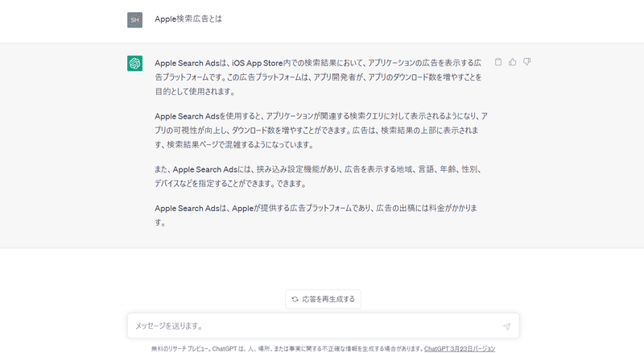Open the ChatGPT 3月23日バージョン link
The image size is (644, 353).
pyautogui.click(x=460, y=348)
